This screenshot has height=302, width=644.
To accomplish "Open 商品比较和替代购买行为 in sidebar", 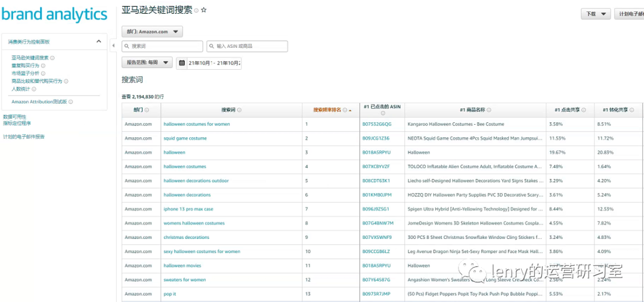I will [x=37, y=81].
